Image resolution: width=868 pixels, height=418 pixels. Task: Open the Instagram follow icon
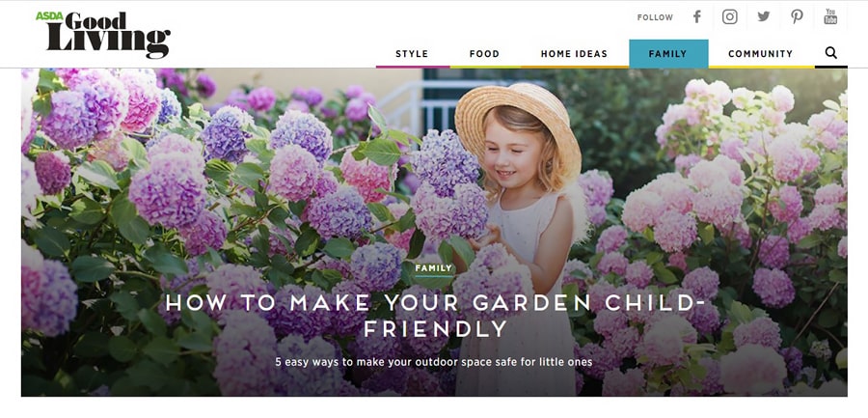click(x=730, y=16)
